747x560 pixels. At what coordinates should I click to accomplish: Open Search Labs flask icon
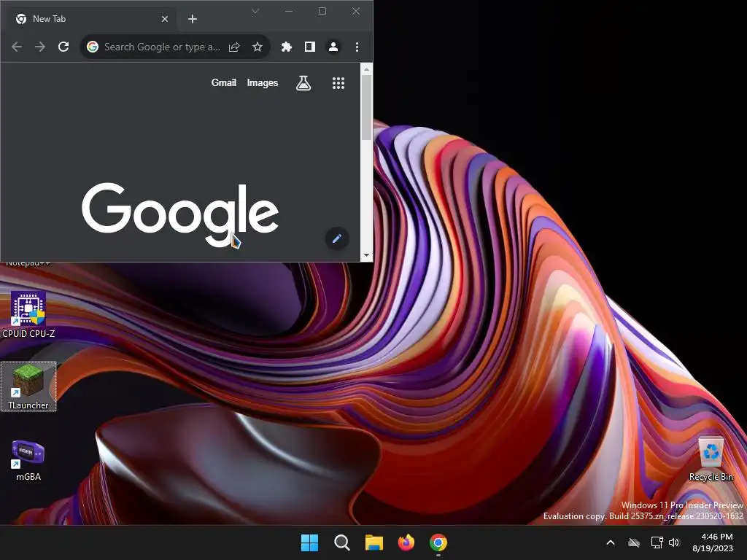(x=303, y=83)
